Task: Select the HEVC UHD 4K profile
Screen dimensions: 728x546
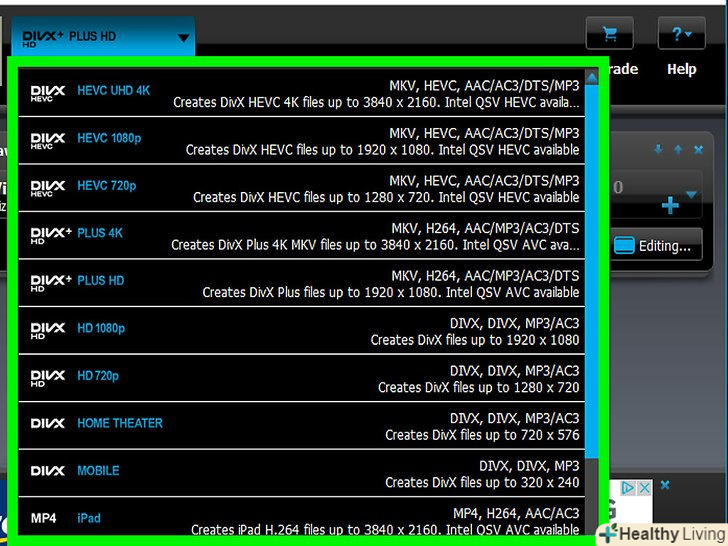Action: (300, 92)
